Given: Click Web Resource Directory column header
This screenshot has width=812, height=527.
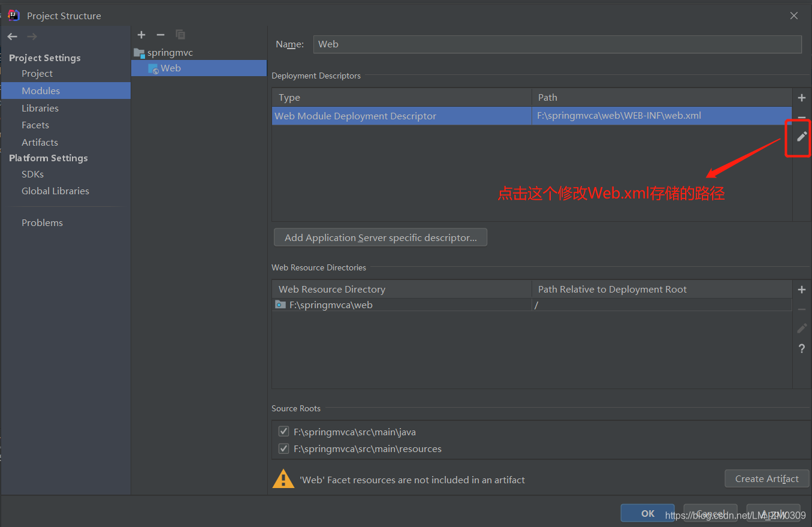Looking at the screenshot, I should coord(402,289).
